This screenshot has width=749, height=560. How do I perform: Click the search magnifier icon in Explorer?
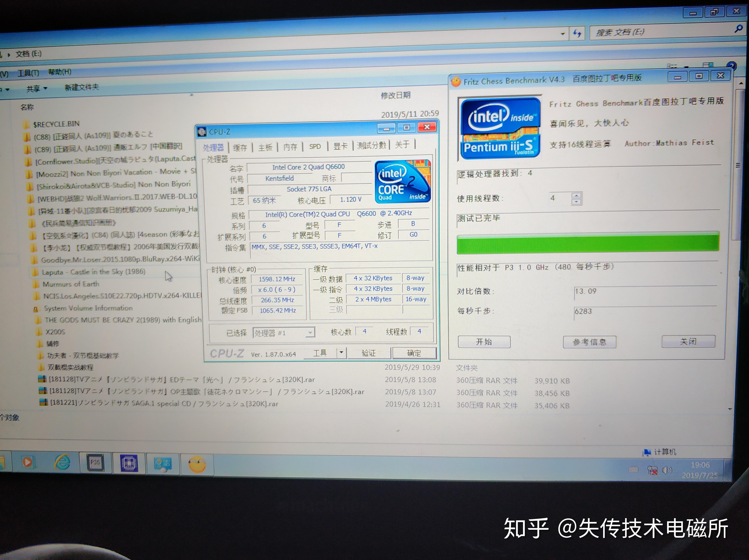coord(738,29)
